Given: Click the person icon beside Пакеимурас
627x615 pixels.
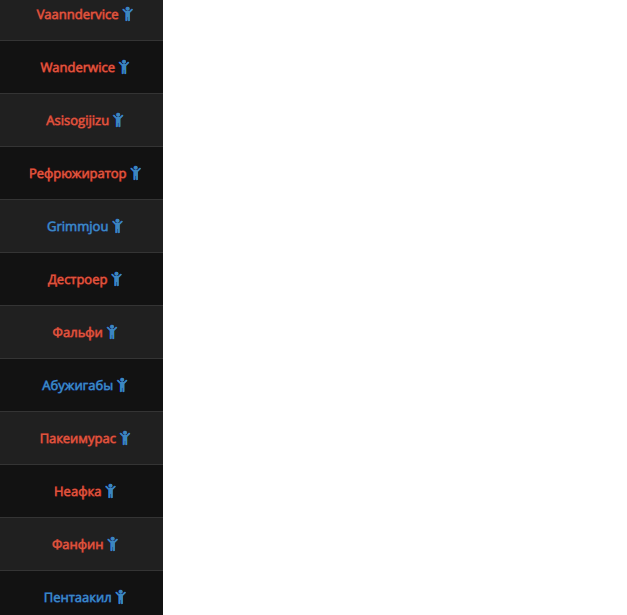Looking at the screenshot, I should click(x=125, y=438).
